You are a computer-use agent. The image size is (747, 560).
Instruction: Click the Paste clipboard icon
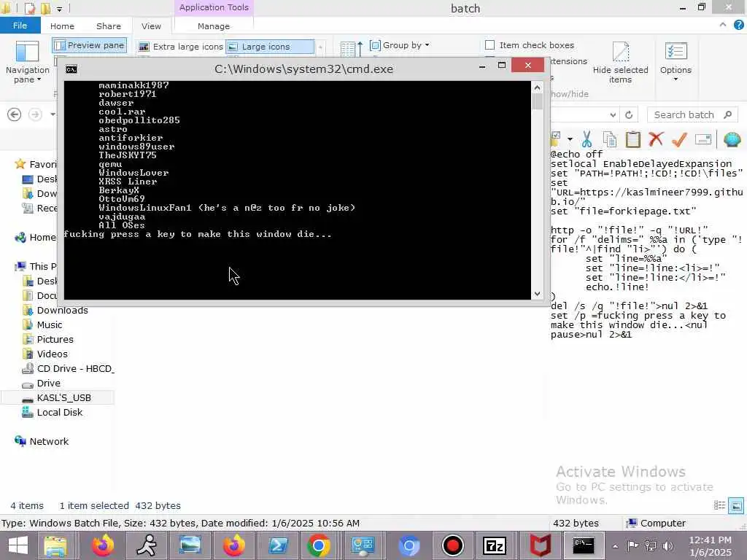click(632, 139)
